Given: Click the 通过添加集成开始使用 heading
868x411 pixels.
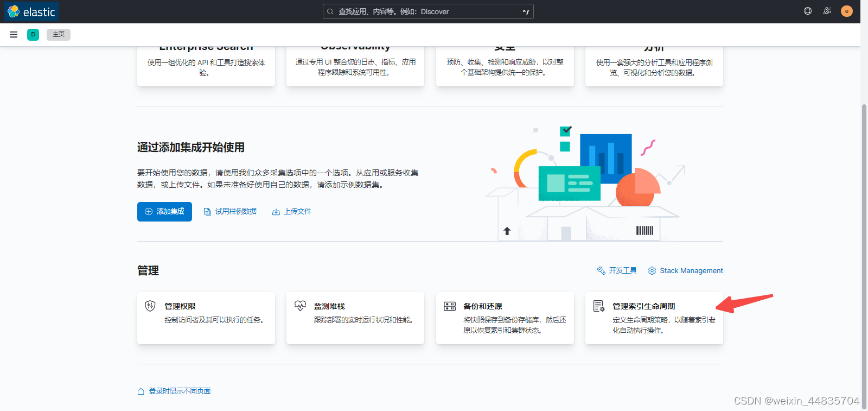Looking at the screenshot, I should coord(191,147).
